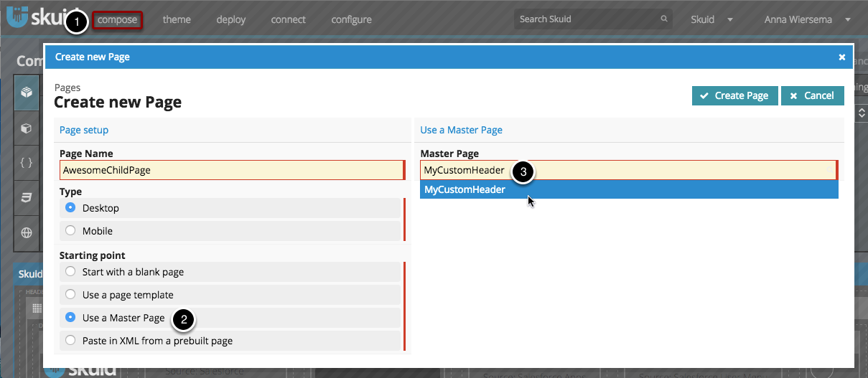
Task: Open the CSS sidebar icon
Action: coord(27,198)
